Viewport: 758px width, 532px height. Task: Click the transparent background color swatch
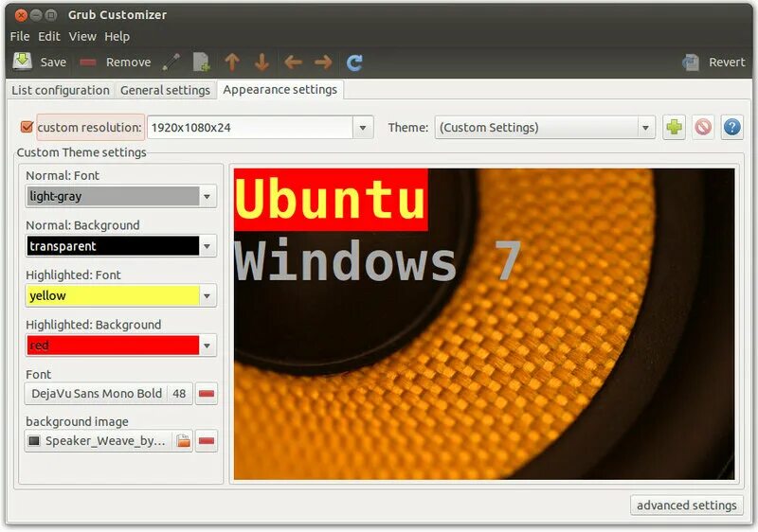(x=113, y=246)
